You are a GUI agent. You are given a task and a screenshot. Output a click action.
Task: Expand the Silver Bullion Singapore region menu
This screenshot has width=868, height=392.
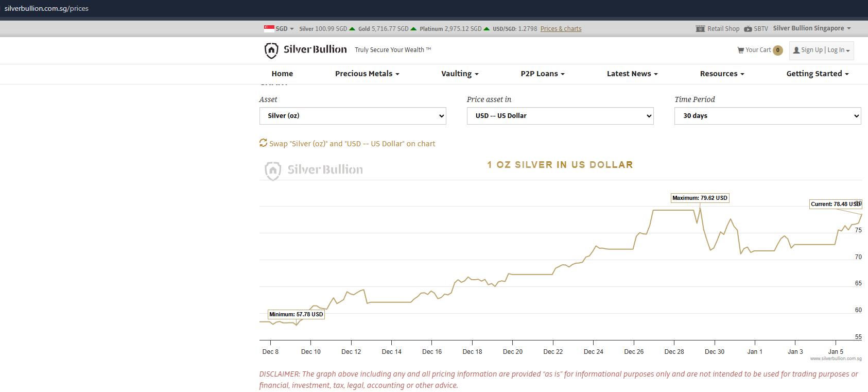tap(811, 28)
